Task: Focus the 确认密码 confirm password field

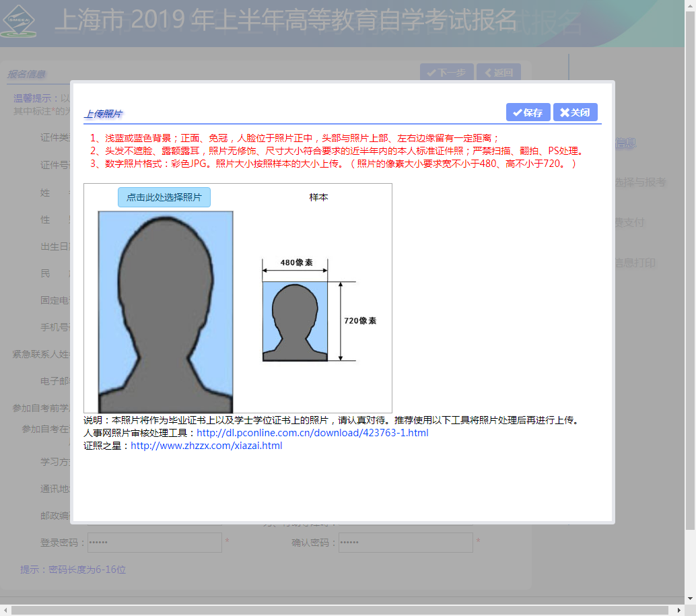Action: (405, 542)
